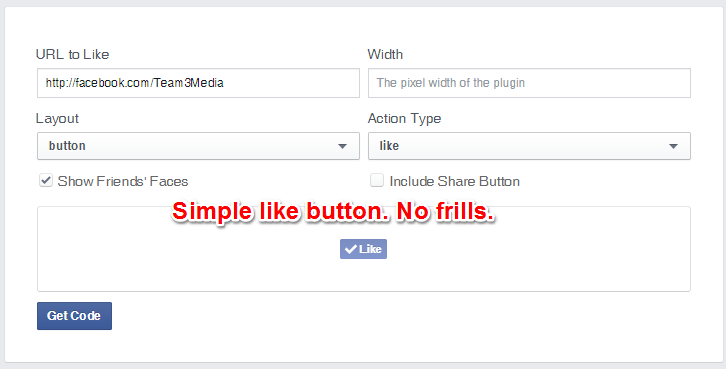
Task: Click the Action Type dropdown arrow icon
Action: tap(673, 146)
